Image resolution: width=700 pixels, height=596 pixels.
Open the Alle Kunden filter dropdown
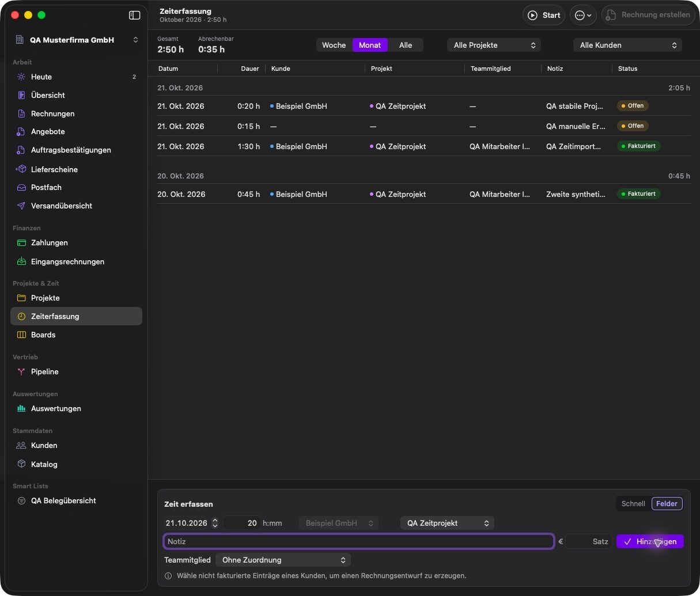point(627,45)
